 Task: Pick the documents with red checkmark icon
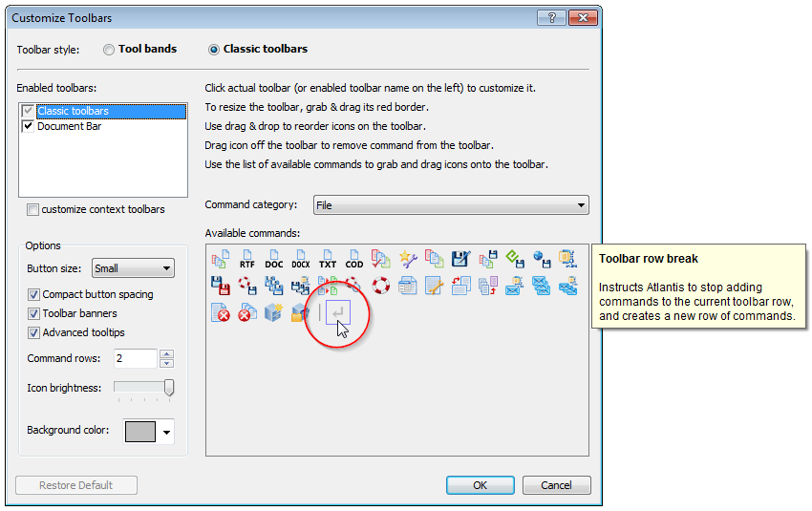point(380,258)
